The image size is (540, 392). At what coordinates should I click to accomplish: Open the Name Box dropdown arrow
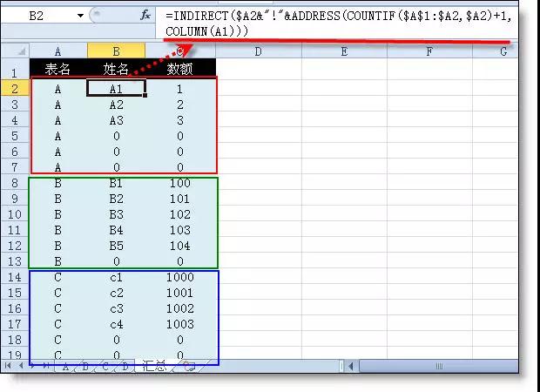coord(80,16)
